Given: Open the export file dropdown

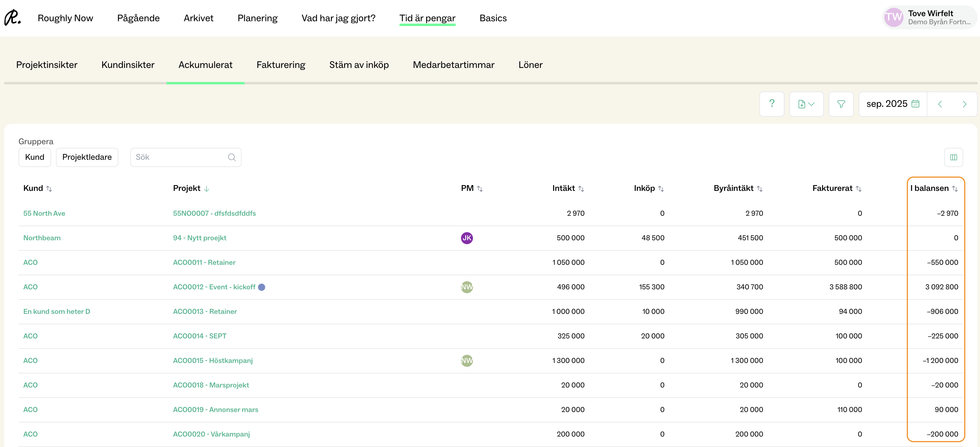Looking at the screenshot, I should pyautogui.click(x=806, y=104).
